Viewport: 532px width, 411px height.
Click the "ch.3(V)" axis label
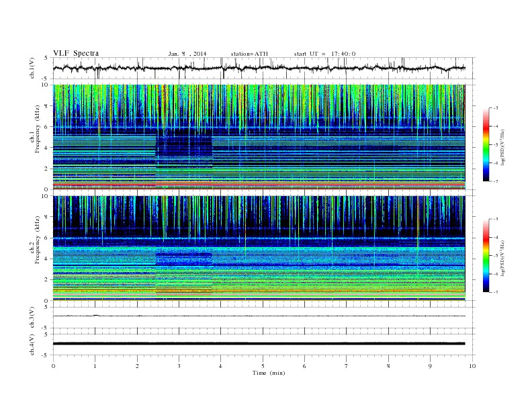tap(32, 318)
